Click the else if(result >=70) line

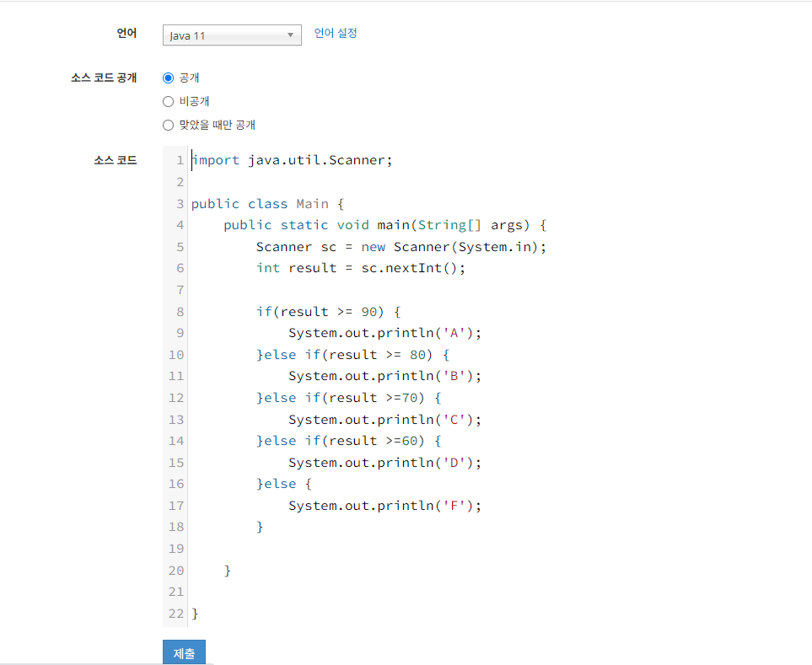tap(348, 398)
